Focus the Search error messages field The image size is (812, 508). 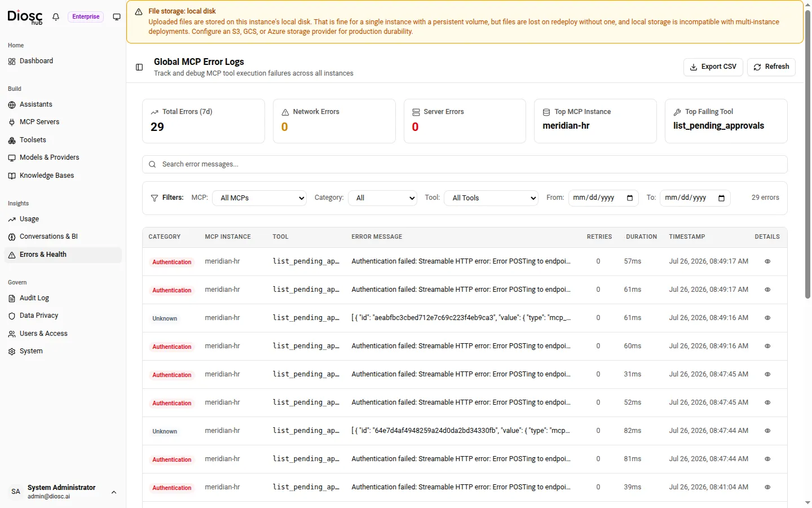(465, 164)
